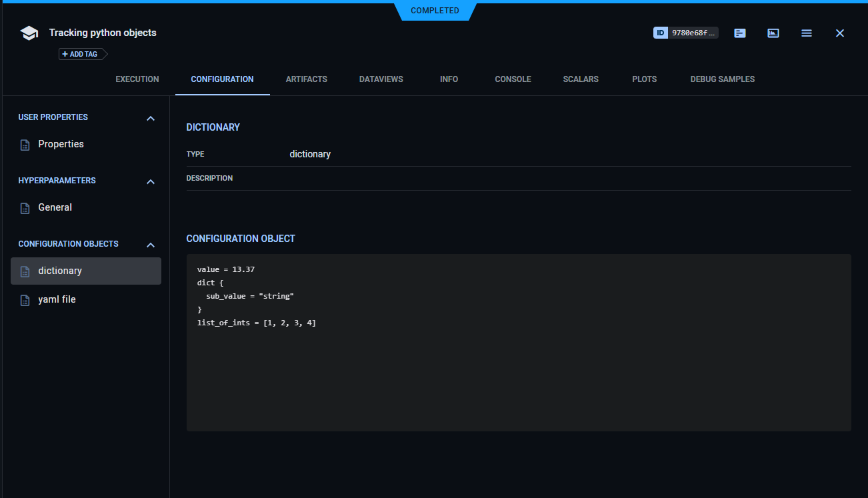Collapse the CONFIGURATION OBJECTS section
This screenshot has width=868, height=498.
[151, 244]
